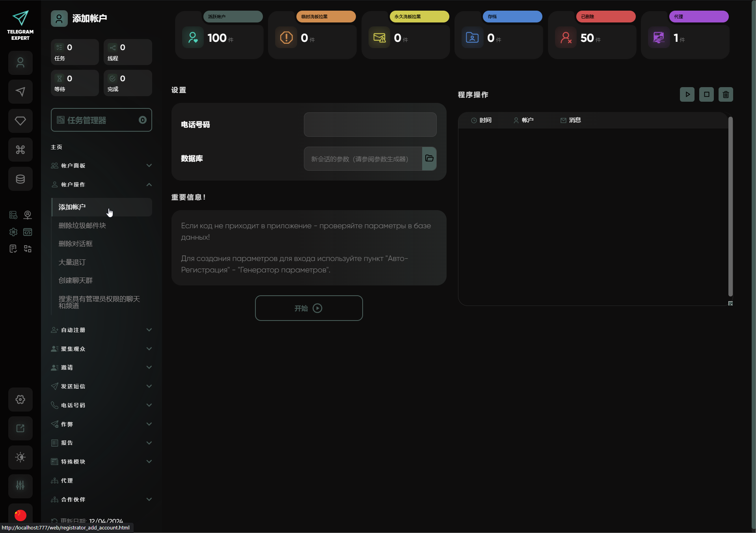Image resolution: width=756 pixels, height=533 pixels.
Task: Open 删除垃圾邮件块 menu item
Action: pyautogui.click(x=82, y=225)
